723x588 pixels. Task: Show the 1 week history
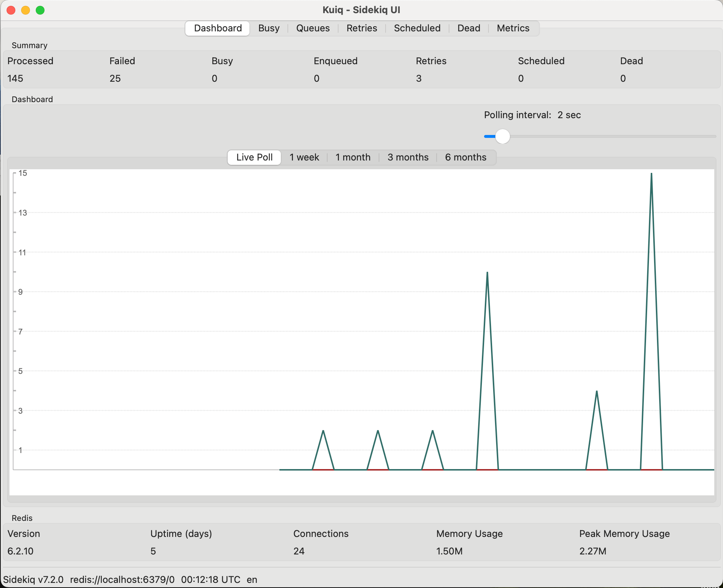pyautogui.click(x=304, y=157)
